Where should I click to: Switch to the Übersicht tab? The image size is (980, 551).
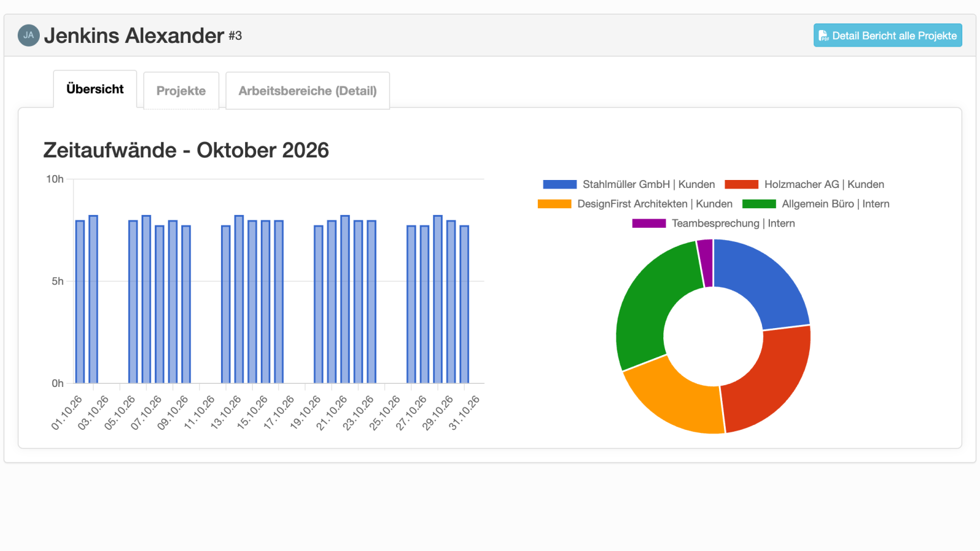click(95, 89)
